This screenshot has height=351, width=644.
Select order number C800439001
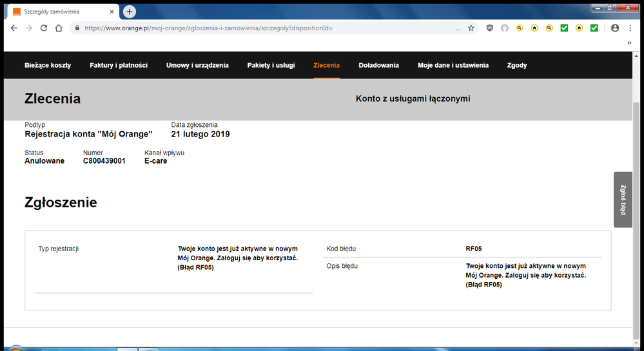[x=104, y=161]
